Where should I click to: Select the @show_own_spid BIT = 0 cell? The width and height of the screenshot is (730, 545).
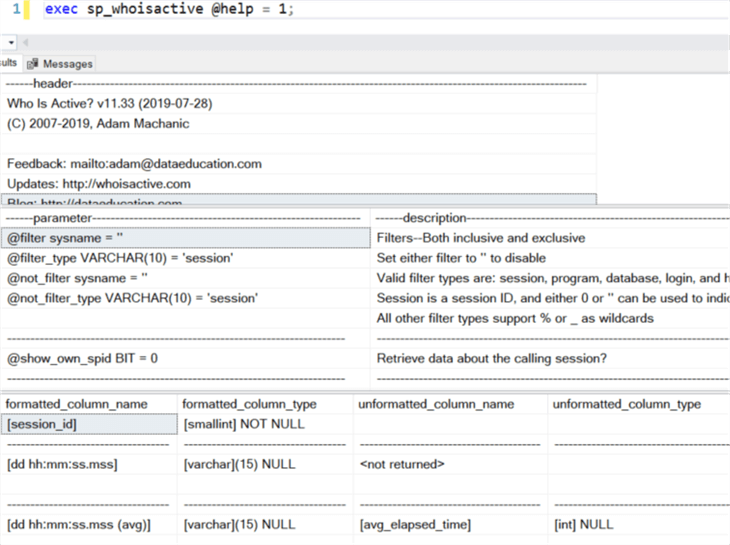click(x=186, y=358)
